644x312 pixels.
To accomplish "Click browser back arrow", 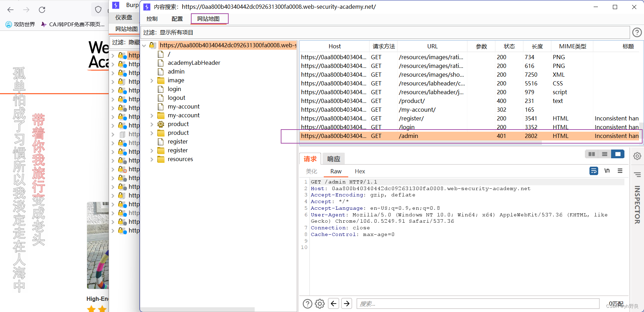I will [x=10, y=10].
